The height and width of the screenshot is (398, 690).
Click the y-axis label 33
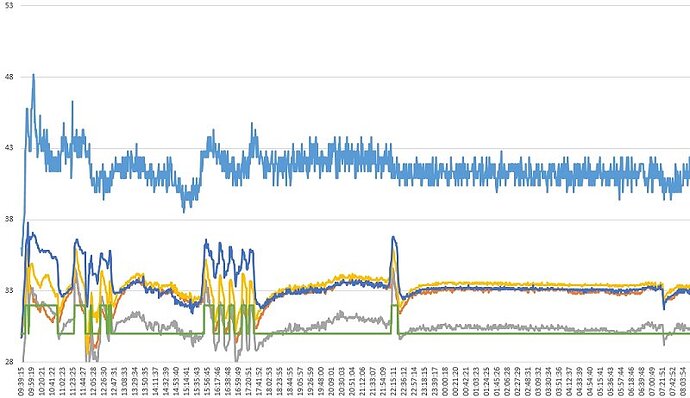pyautogui.click(x=9, y=291)
